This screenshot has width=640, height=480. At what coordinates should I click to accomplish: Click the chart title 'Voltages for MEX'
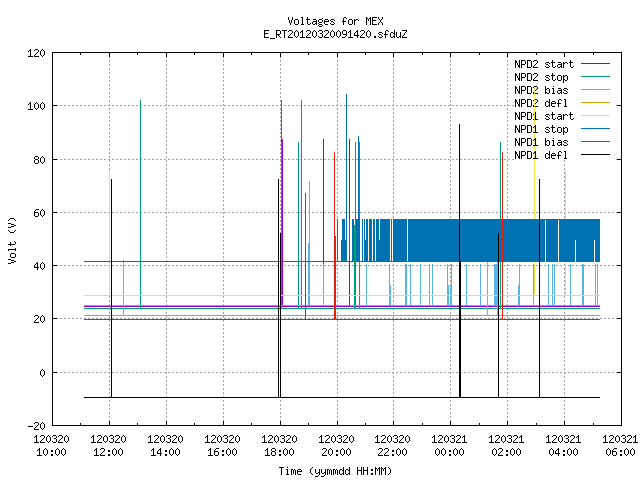(x=335, y=21)
